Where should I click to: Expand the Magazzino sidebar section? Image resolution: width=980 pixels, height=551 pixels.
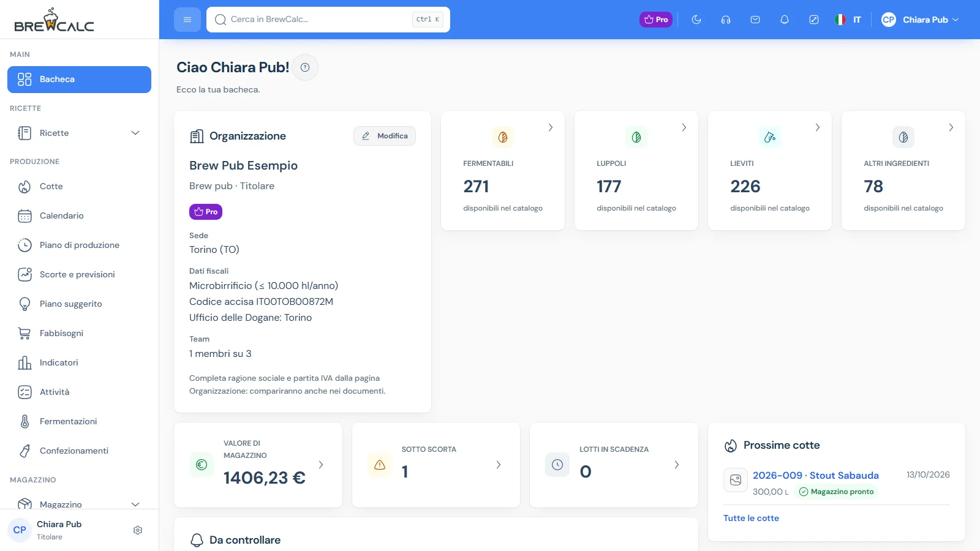tap(79, 504)
